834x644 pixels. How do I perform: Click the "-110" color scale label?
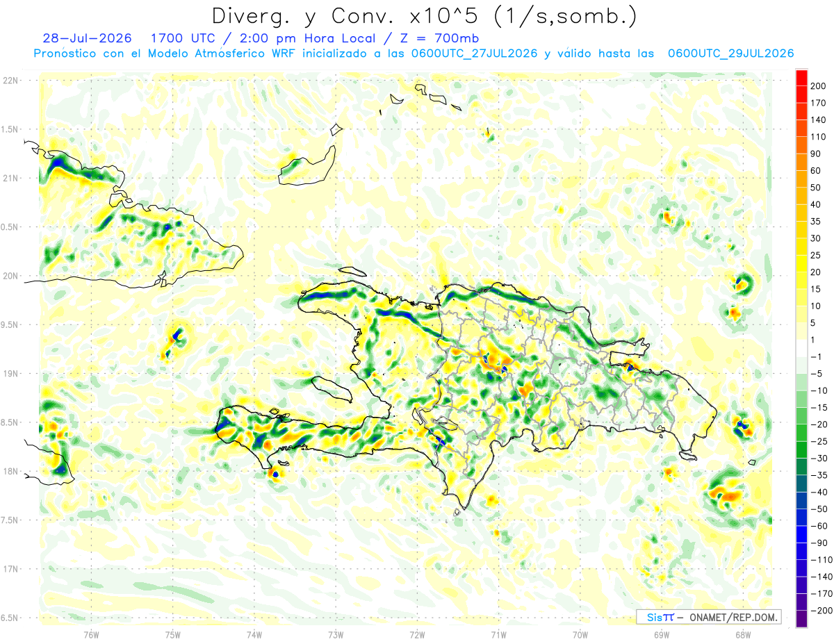tap(822, 559)
